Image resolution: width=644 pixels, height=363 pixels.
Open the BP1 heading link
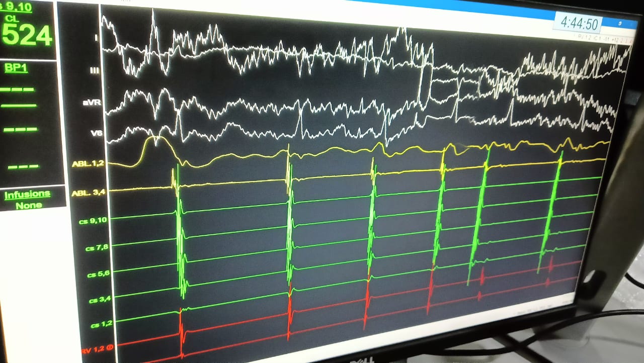pyautogui.click(x=16, y=68)
